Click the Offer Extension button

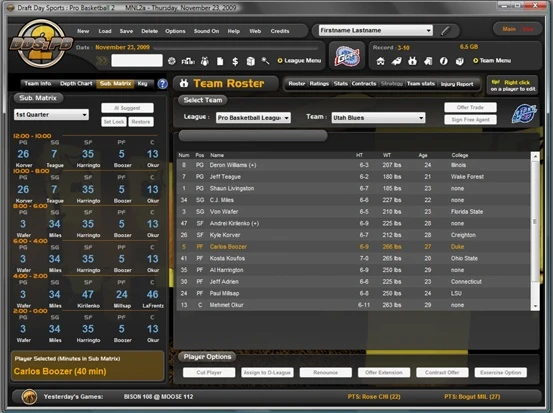pyautogui.click(x=384, y=372)
